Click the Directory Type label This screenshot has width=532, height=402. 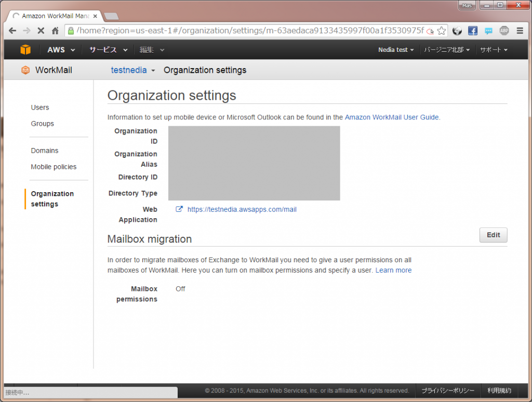click(x=133, y=193)
